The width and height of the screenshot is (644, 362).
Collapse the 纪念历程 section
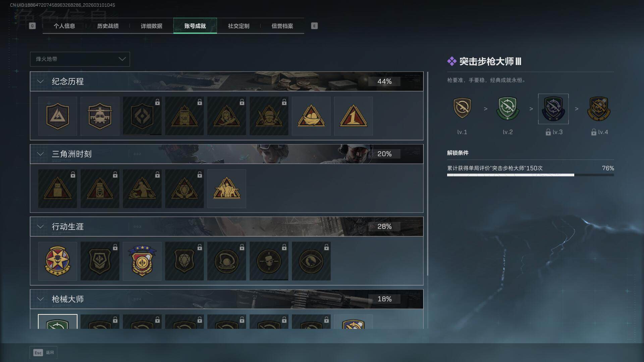point(40,81)
